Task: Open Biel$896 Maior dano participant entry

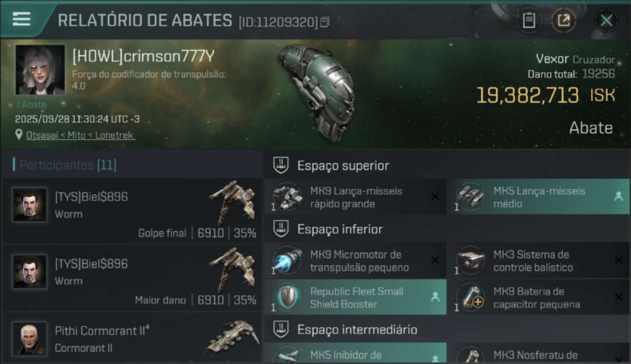Action: point(132,278)
